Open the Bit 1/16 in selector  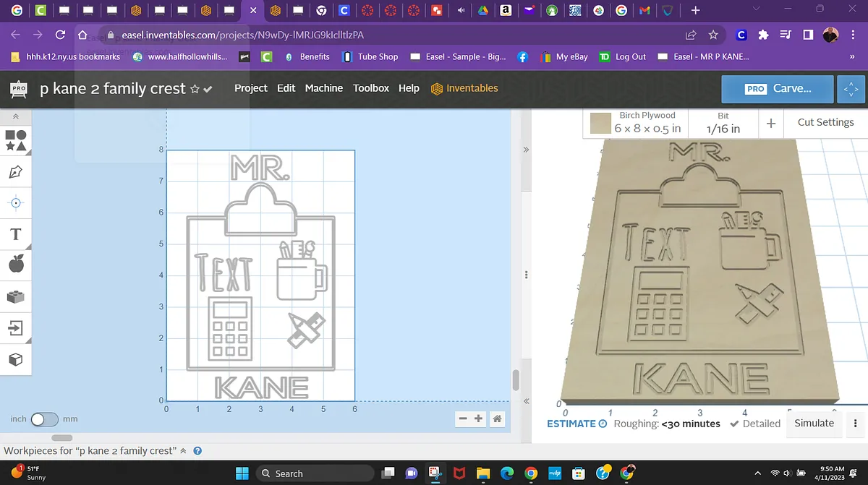coord(723,123)
